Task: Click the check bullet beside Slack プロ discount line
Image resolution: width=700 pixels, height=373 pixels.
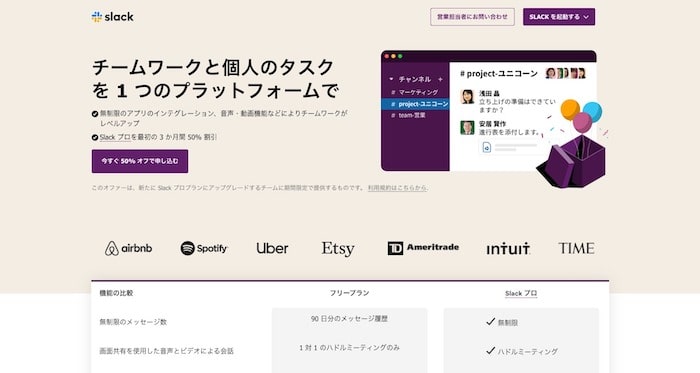Action: (95, 137)
